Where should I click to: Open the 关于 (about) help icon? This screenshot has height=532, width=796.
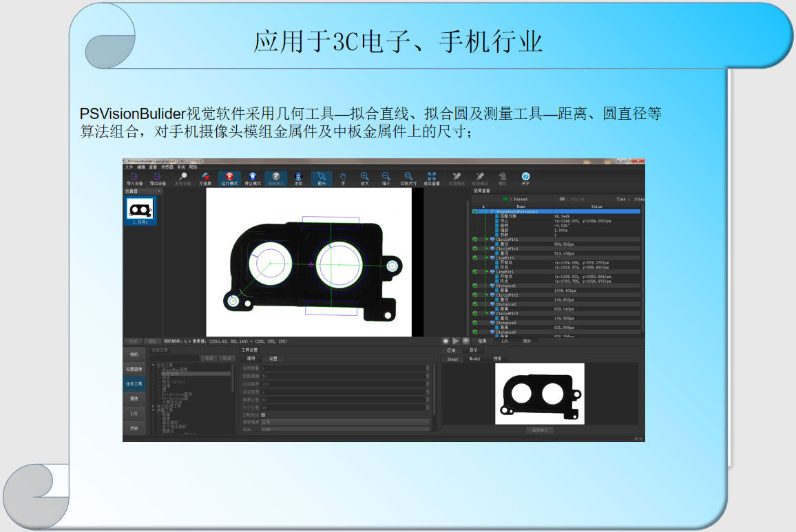click(525, 179)
